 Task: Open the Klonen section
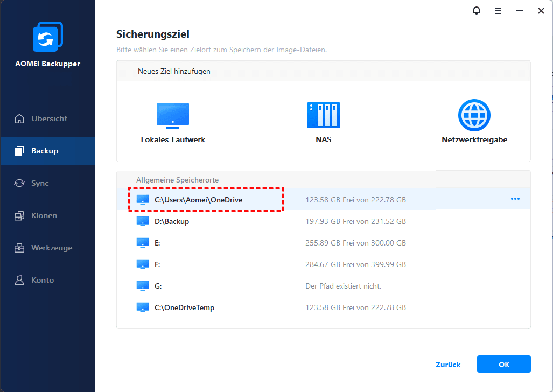click(47, 215)
